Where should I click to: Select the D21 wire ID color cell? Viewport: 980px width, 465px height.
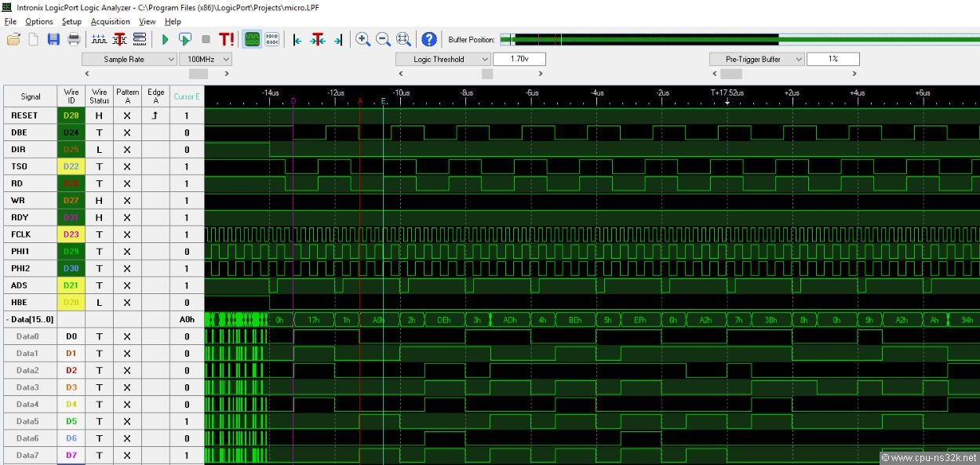point(71,285)
